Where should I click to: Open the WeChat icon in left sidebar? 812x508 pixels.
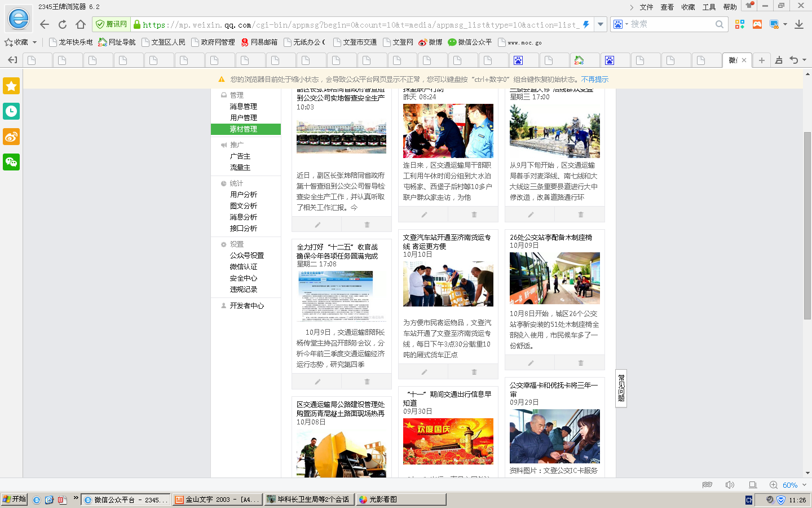[11, 162]
